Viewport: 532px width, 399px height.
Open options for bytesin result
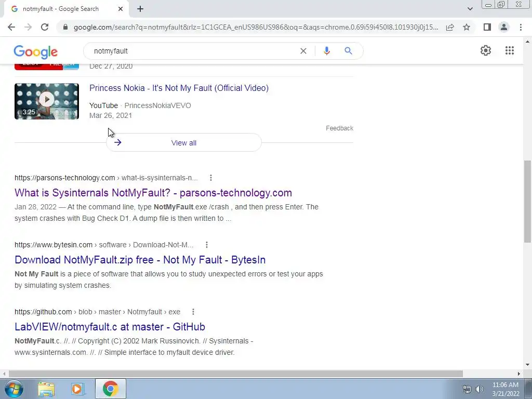207,245
